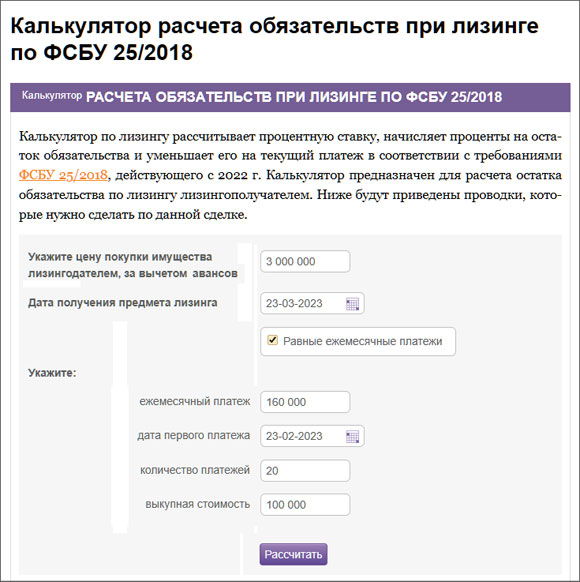
Task: Click the purple calculator header banner
Action: pos(290,97)
